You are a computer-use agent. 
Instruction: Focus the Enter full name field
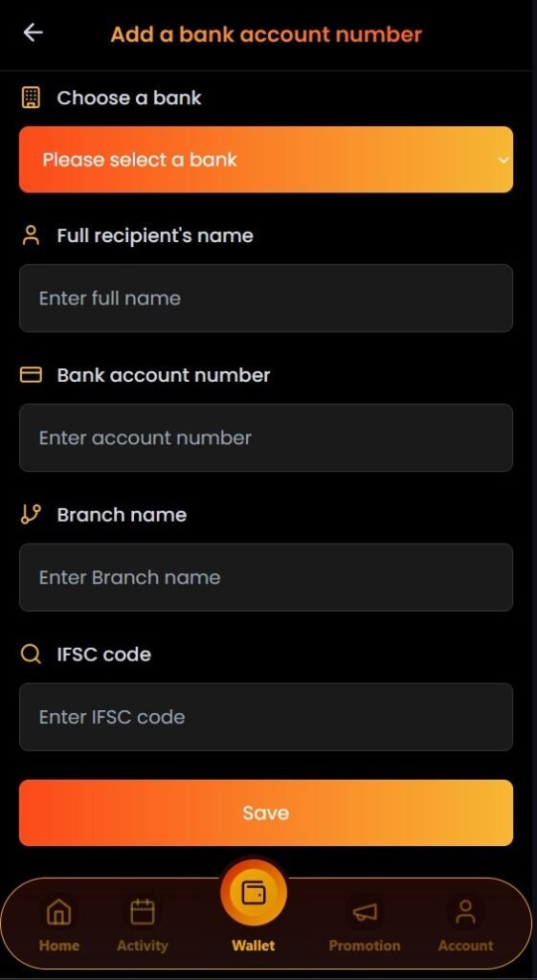tap(266, 299)
